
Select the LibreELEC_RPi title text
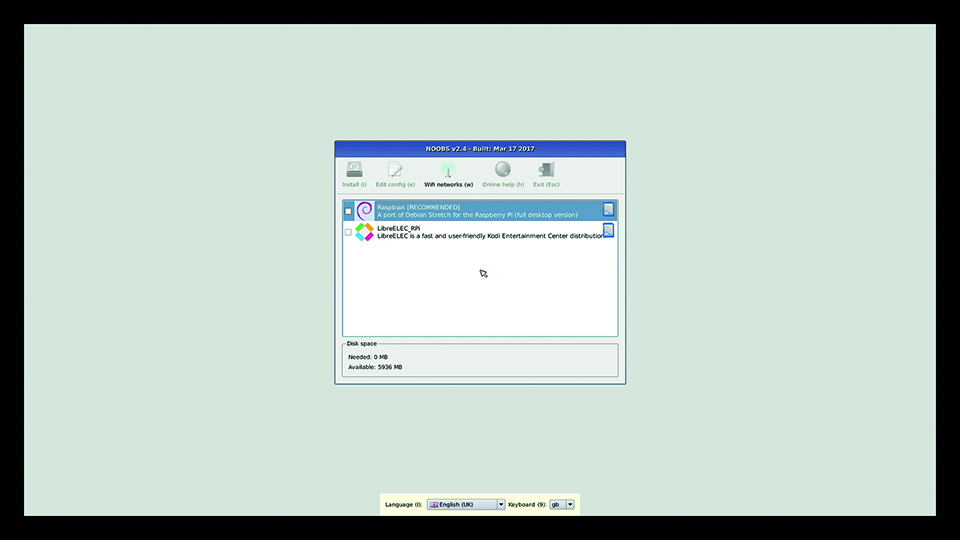399,228
